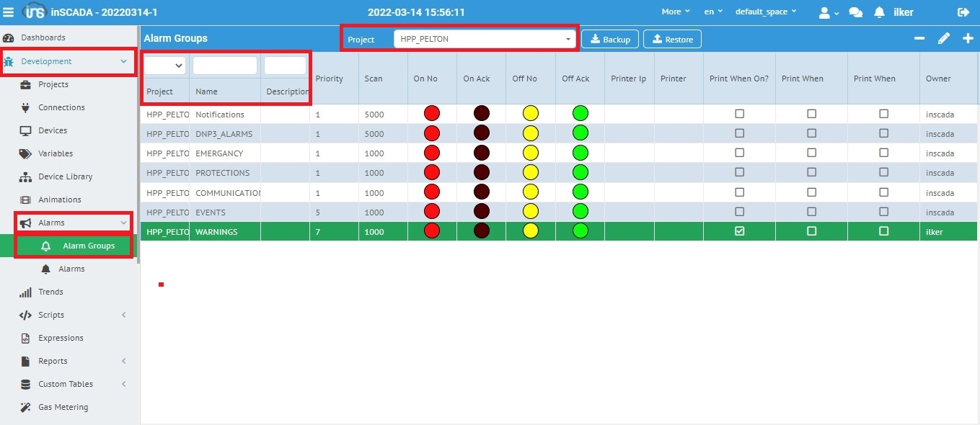
Task: Open Variables in the sidebar
Action: (x=56, y=153)
